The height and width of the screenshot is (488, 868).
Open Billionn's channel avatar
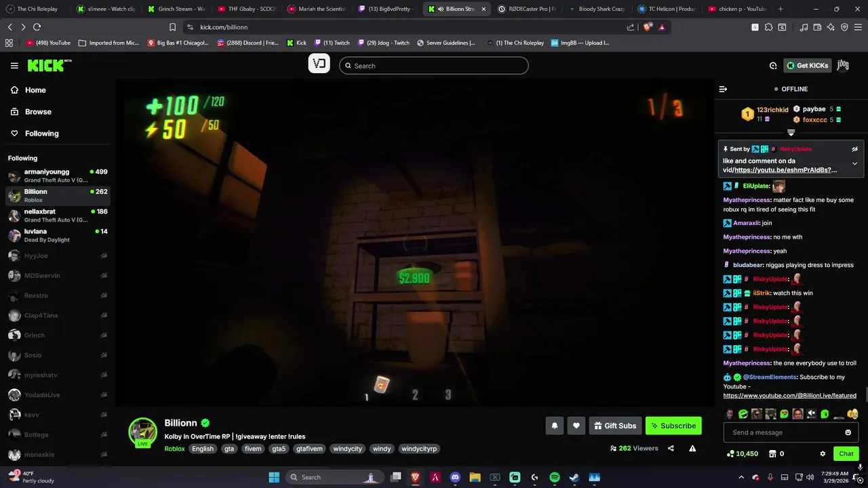(x=143, y=432)
